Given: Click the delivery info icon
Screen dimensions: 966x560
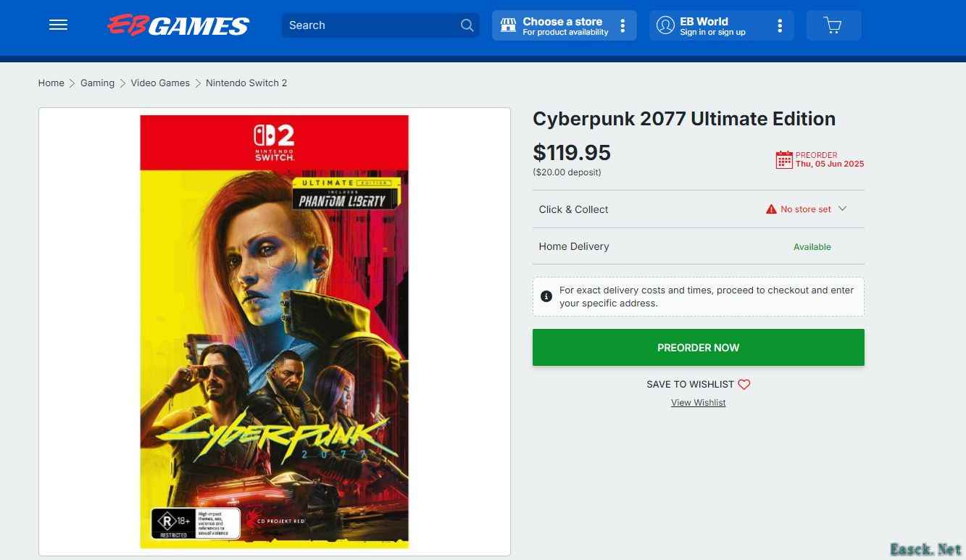Looking at the screenshot, I should pos(546,296).
